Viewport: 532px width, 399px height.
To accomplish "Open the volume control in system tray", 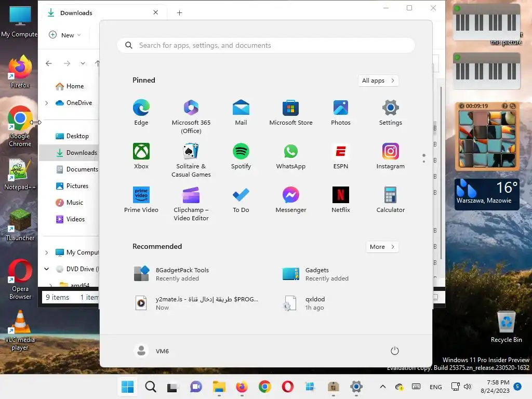I will [x=468, y=387].
